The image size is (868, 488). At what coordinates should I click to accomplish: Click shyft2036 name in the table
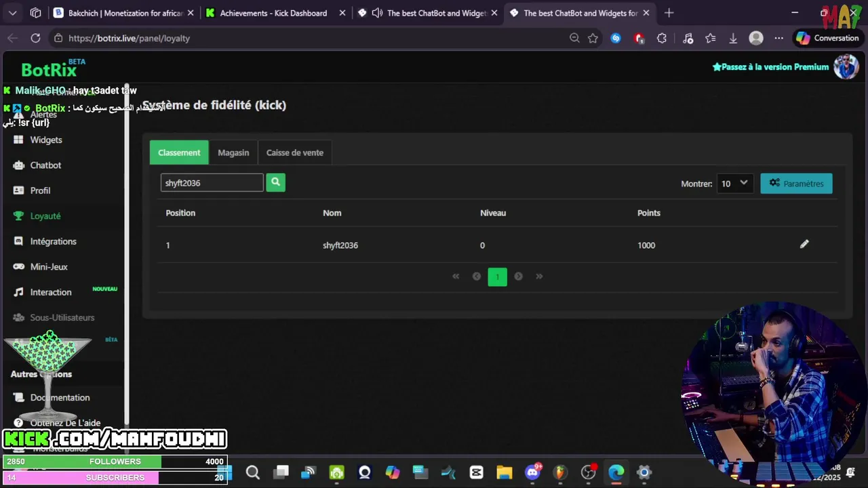(340, 245)
